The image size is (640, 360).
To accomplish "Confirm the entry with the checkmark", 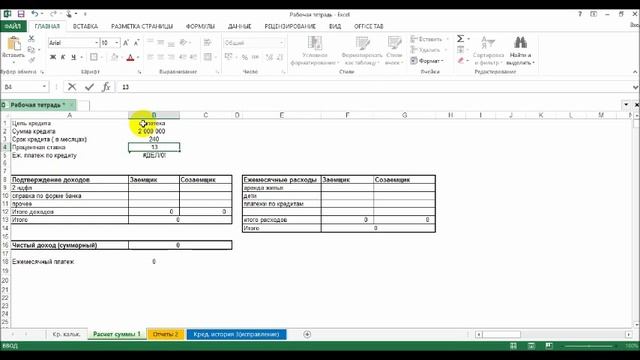I will 89,87.
